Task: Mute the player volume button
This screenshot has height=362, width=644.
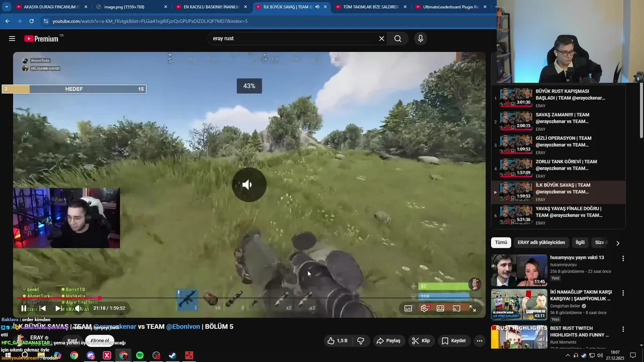Action: 78,308
